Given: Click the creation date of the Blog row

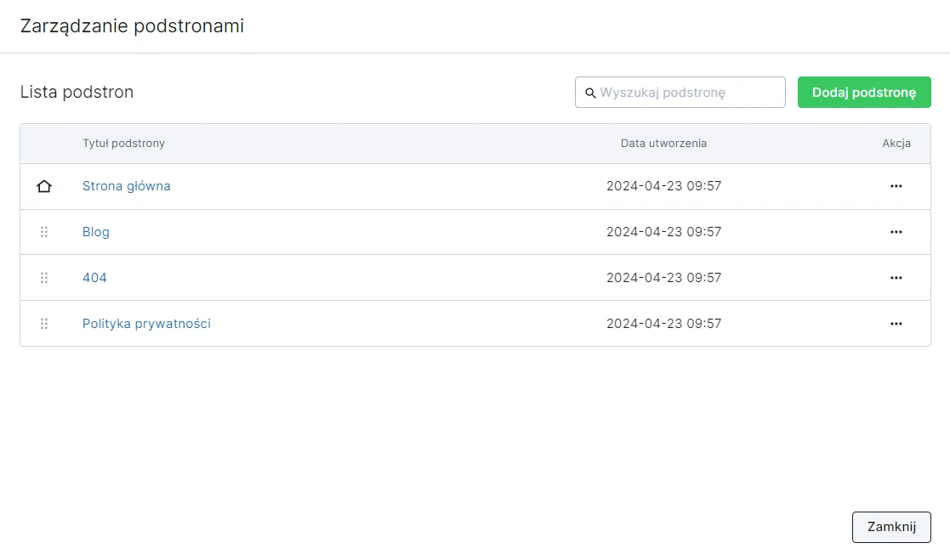Looking at the screenshot, I should tap(663, 232).
